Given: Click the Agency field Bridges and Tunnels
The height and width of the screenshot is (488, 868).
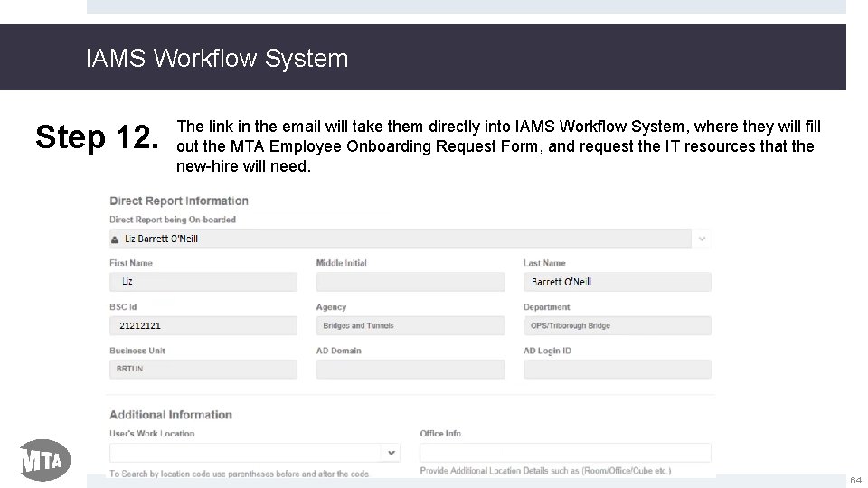Looking at the screenshot, I should tap(410, 325).
